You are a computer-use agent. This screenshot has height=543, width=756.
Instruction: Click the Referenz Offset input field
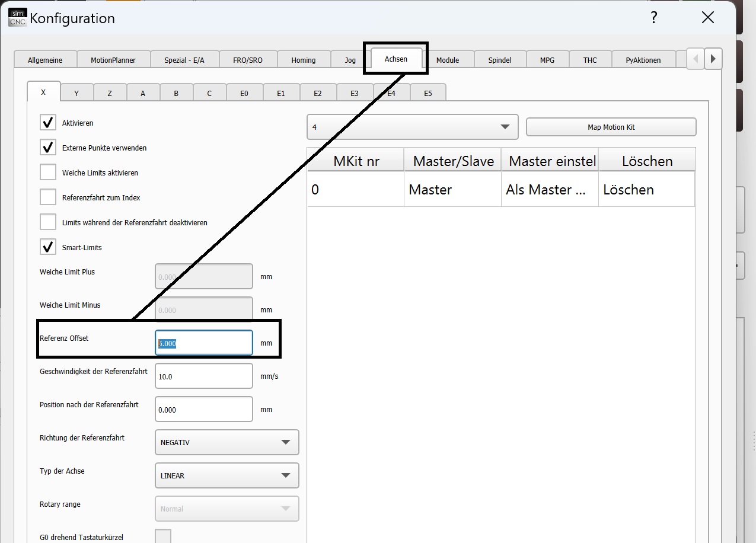(204, 343)
